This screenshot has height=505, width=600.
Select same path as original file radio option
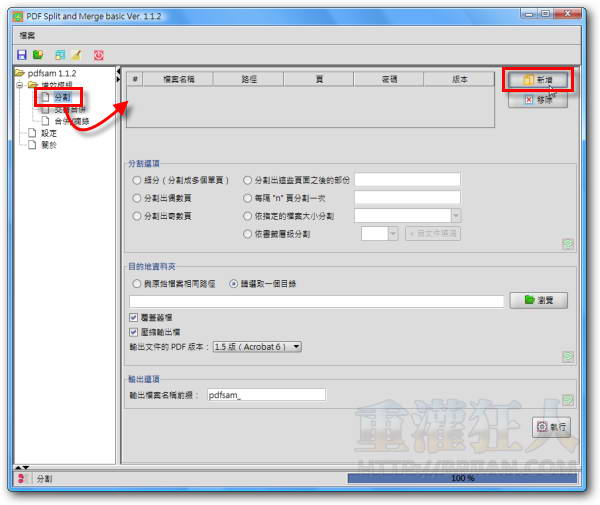(x=137, y=283)
